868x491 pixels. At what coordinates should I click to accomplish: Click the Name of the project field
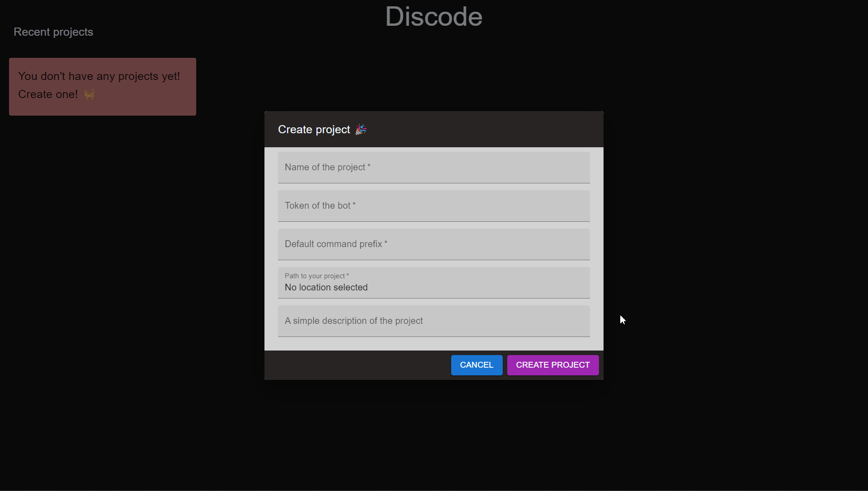[x=434, y=167]
